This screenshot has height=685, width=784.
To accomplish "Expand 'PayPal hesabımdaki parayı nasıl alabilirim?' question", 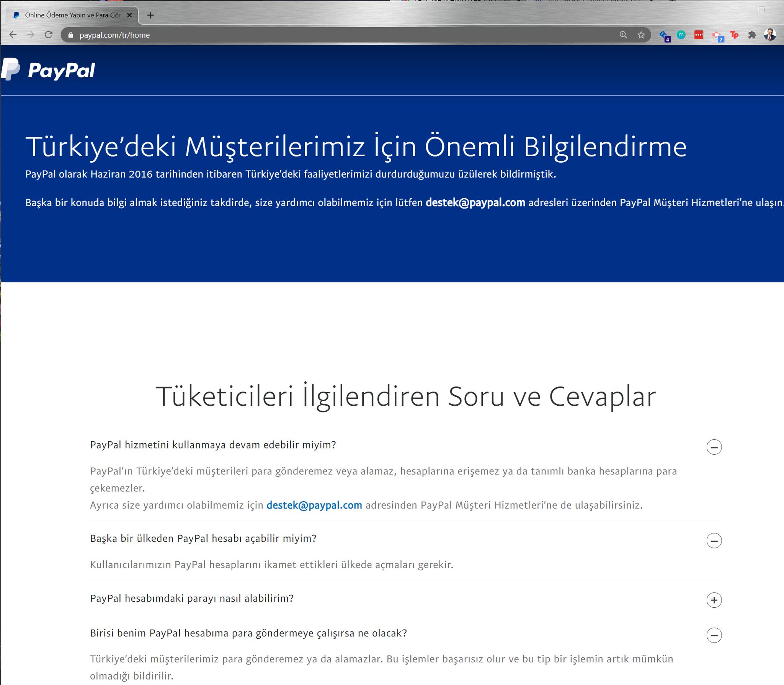I will click(714, 600).
